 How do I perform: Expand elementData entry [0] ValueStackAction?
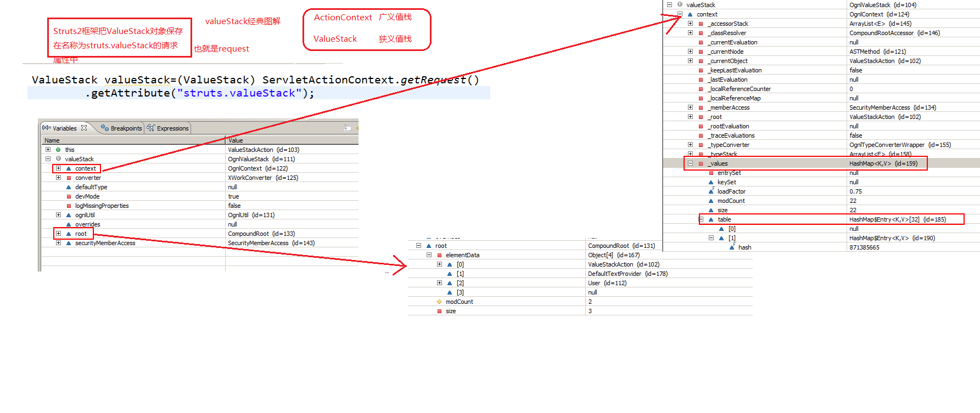click(439, 264)
